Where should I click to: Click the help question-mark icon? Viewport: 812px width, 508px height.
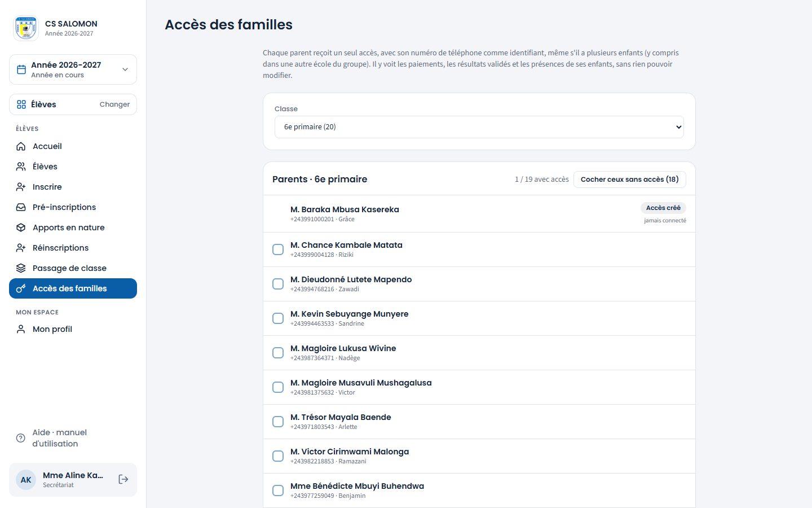click(x=21, y=438)
